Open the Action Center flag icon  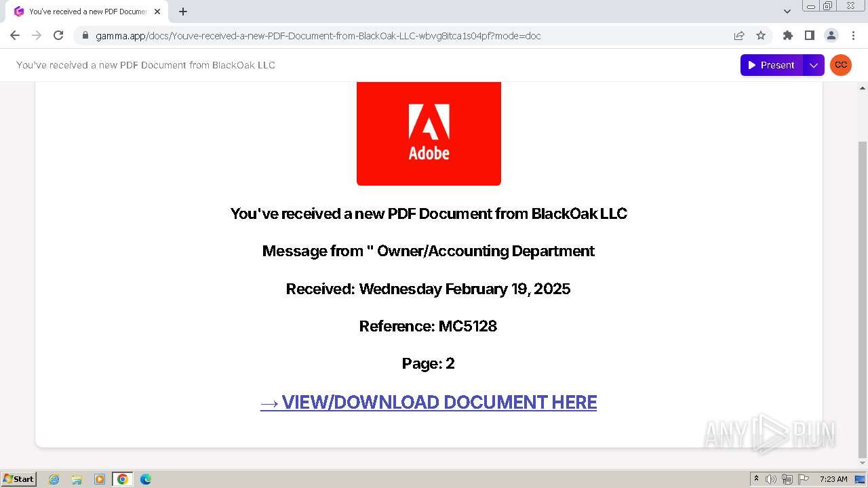[x=804, y=479]
